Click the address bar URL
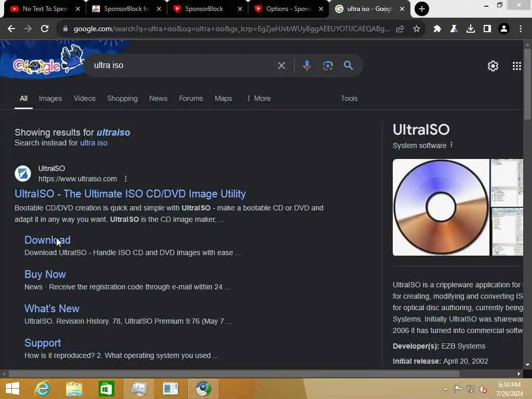 point(231,29)
